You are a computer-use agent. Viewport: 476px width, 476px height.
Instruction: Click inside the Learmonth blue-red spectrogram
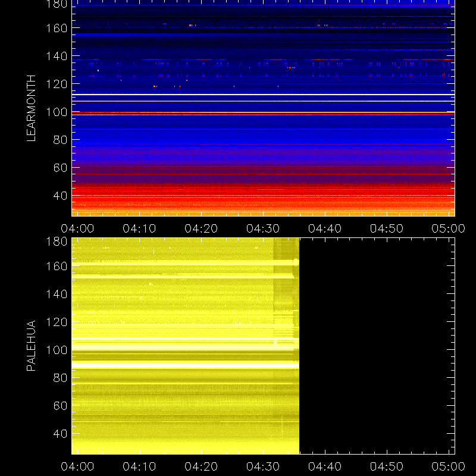pyautogui.click(x=263, y=108)
